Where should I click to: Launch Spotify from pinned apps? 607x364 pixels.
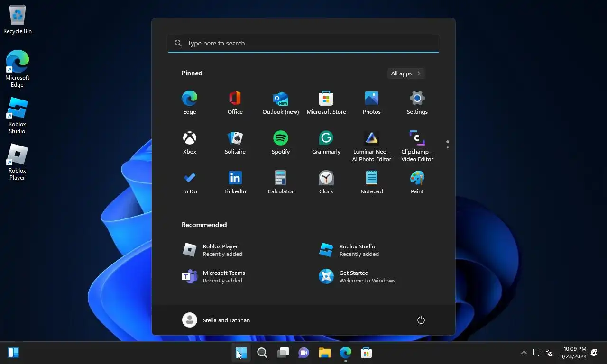pyautogui.click(x=280, y=143)
